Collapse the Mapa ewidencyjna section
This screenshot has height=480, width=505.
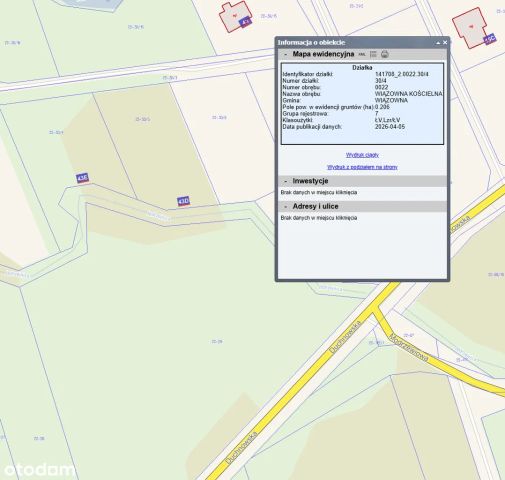(x=285, y=54)
